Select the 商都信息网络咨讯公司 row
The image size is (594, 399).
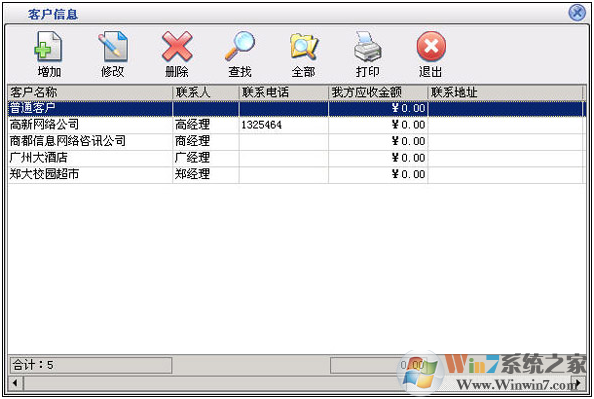click(x=297, y=141)
